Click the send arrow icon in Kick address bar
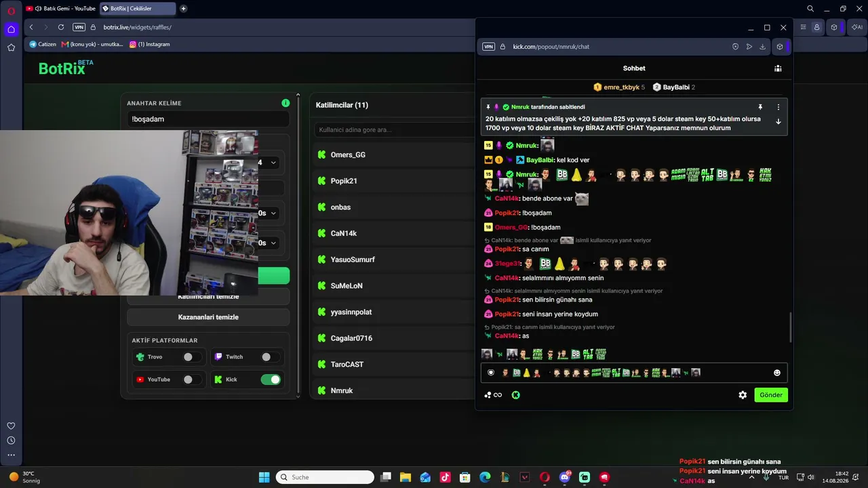 749,47
